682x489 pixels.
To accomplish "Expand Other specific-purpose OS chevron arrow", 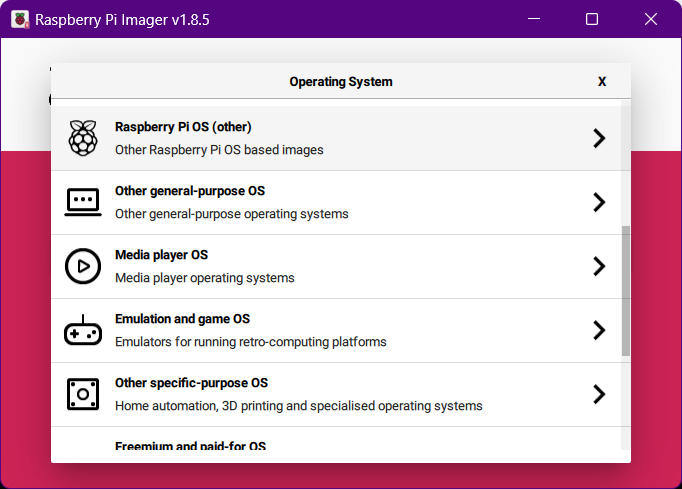I will pos(599,394).
